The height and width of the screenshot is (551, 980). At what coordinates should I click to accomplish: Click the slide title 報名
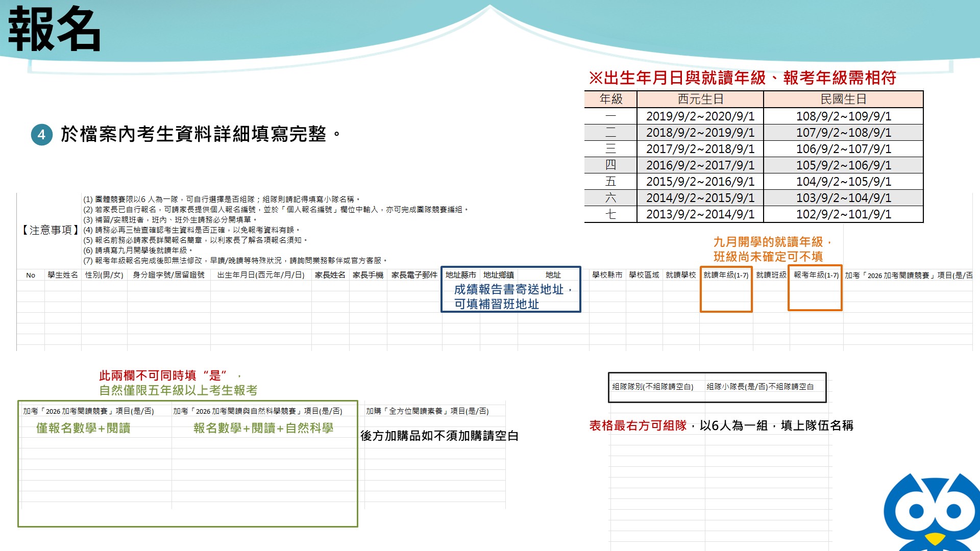click(54, 30)
